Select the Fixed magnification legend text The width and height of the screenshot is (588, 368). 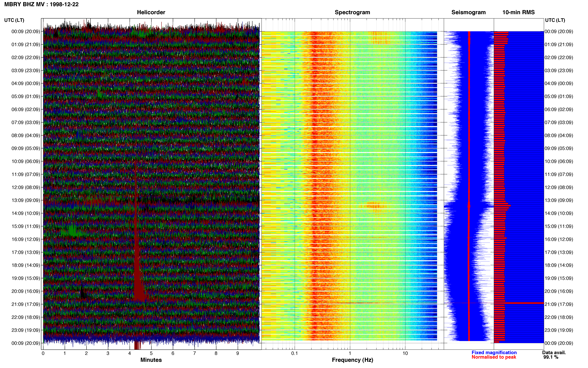[x=494, y=352]
